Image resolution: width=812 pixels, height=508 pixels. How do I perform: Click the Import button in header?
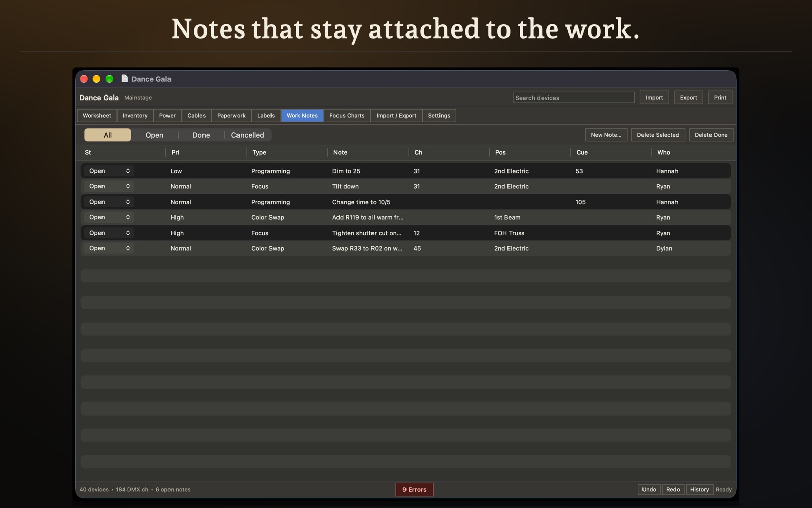654,98
